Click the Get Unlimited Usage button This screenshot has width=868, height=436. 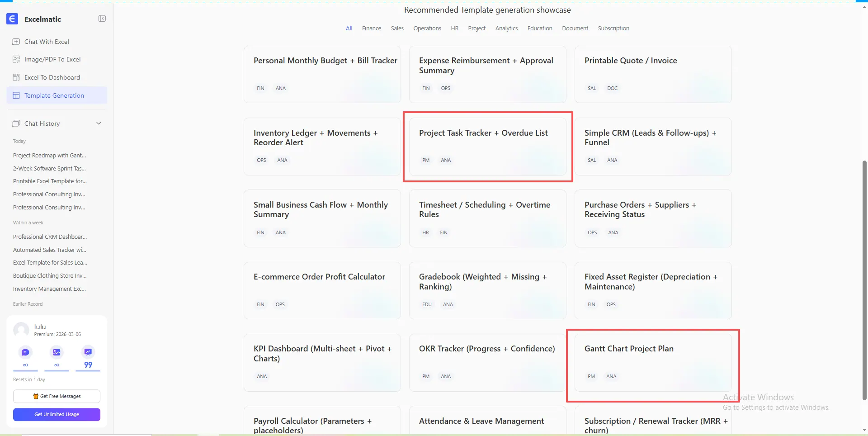[57, 414]
